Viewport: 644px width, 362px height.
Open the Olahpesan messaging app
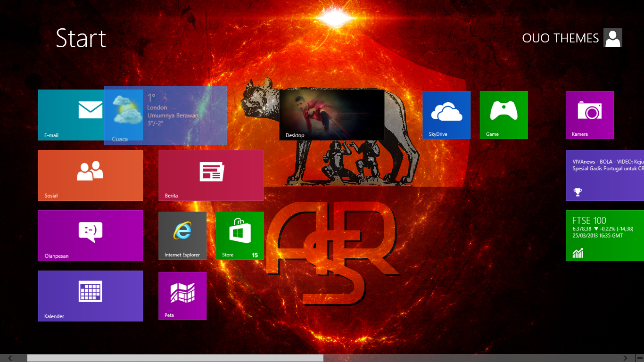tap(90, 235)
